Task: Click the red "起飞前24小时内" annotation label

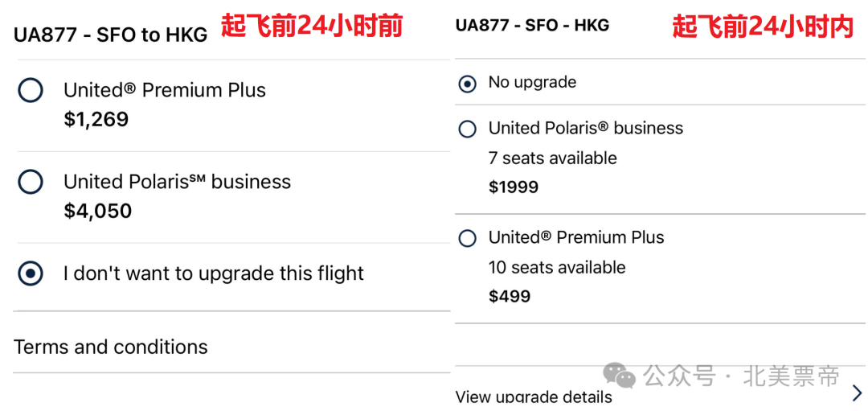Action: 762,27
